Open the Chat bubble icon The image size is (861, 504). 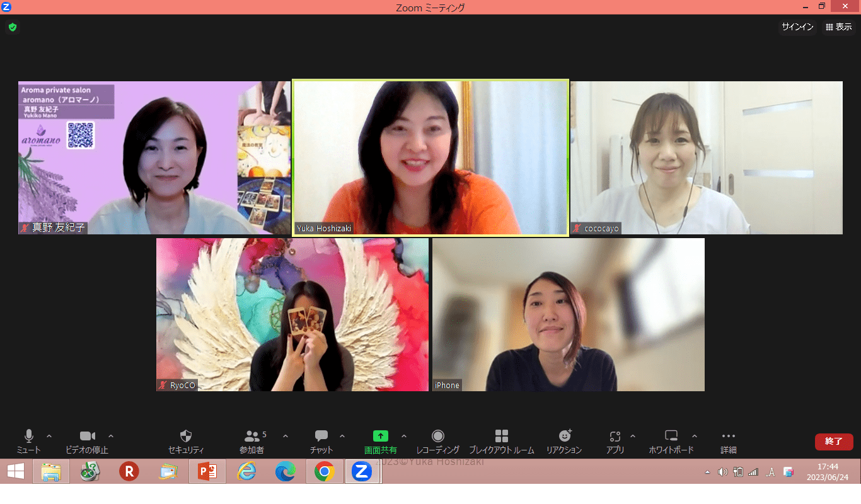pos(321,436)
